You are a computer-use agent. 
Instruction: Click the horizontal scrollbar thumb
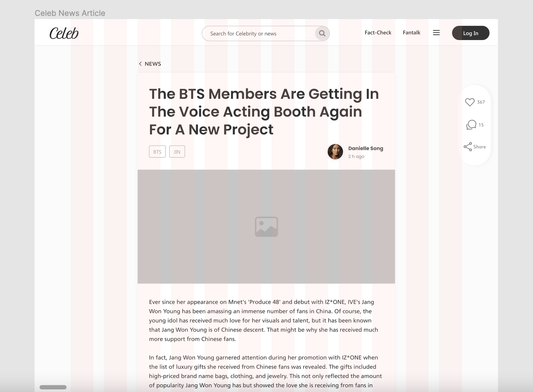[53, 387]
